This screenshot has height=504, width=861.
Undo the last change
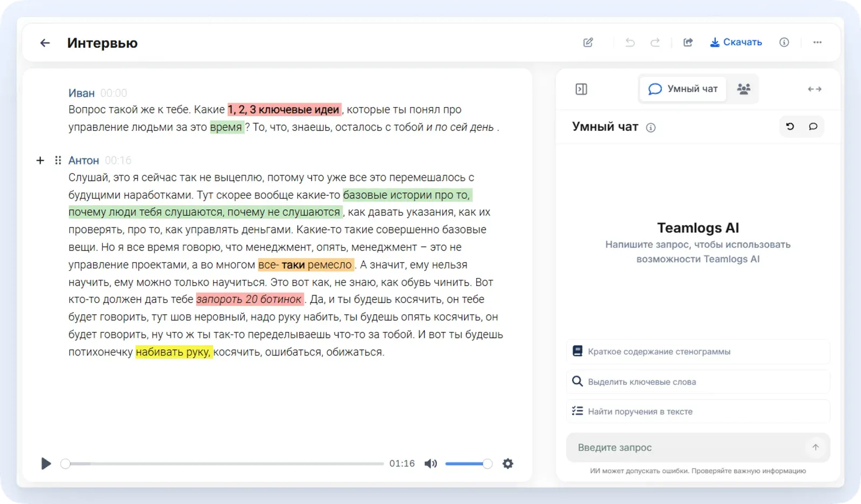coord(630,42)
